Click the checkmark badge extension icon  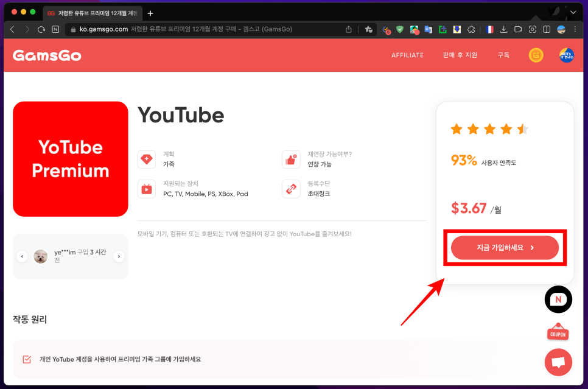[387, 30]
